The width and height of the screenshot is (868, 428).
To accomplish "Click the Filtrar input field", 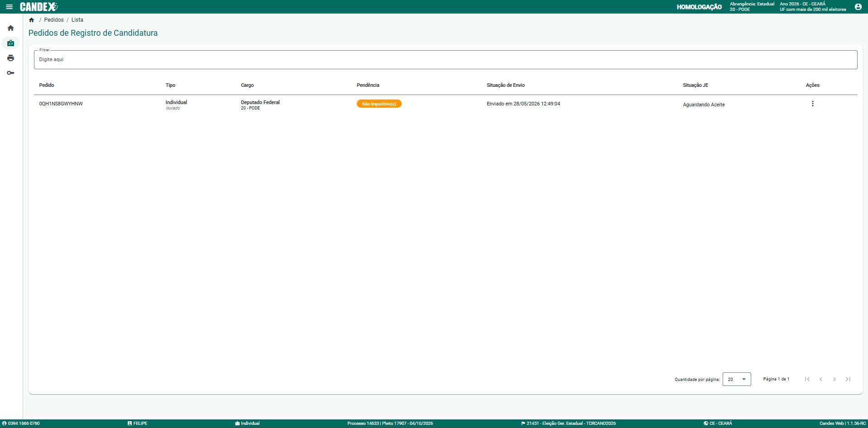I will pyautogui.click(x=446, y=60).
